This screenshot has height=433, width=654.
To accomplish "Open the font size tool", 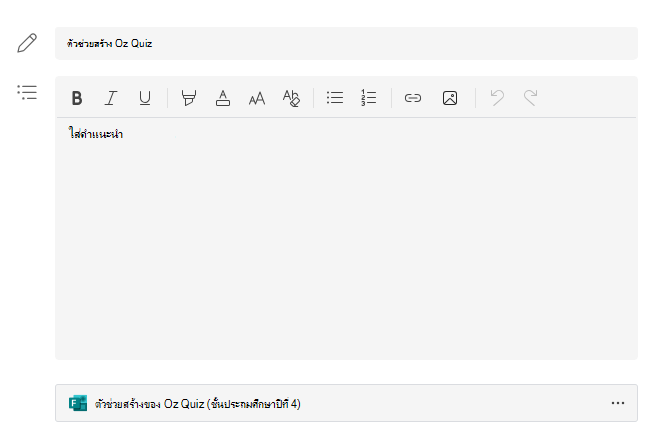I will (x=257, y=98).
